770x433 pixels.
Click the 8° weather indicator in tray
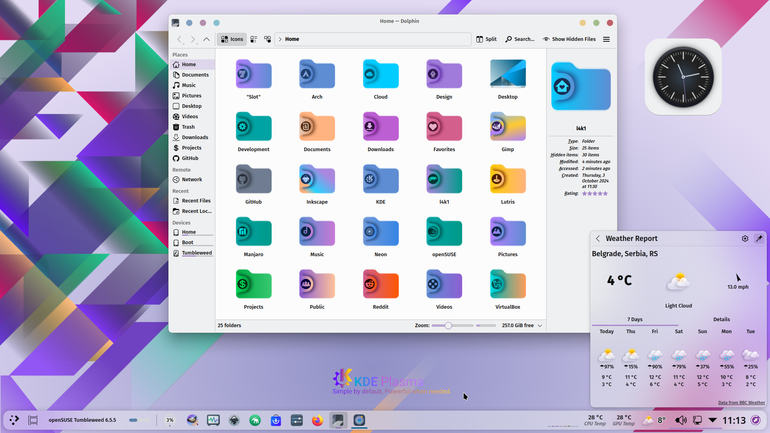tap(655, 420)
